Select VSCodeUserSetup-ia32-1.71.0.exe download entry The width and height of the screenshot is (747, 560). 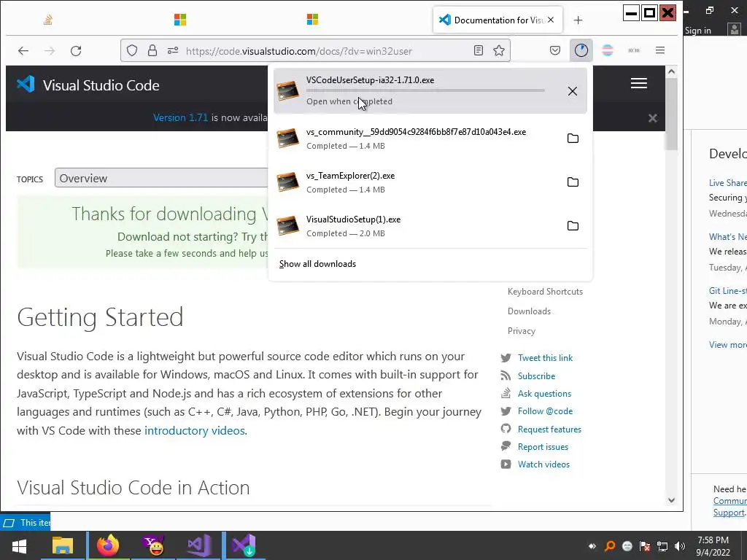tap(430, 90)
